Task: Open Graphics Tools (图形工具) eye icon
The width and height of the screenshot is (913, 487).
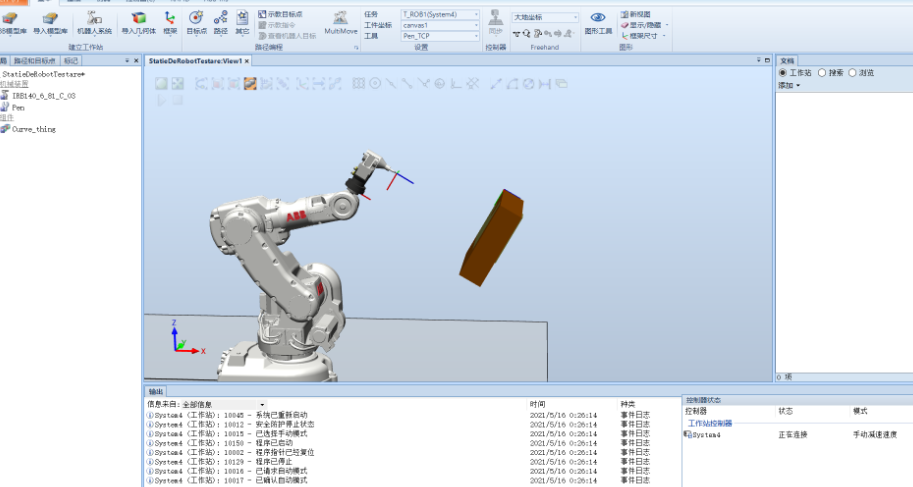Action: tap(598, 23)
